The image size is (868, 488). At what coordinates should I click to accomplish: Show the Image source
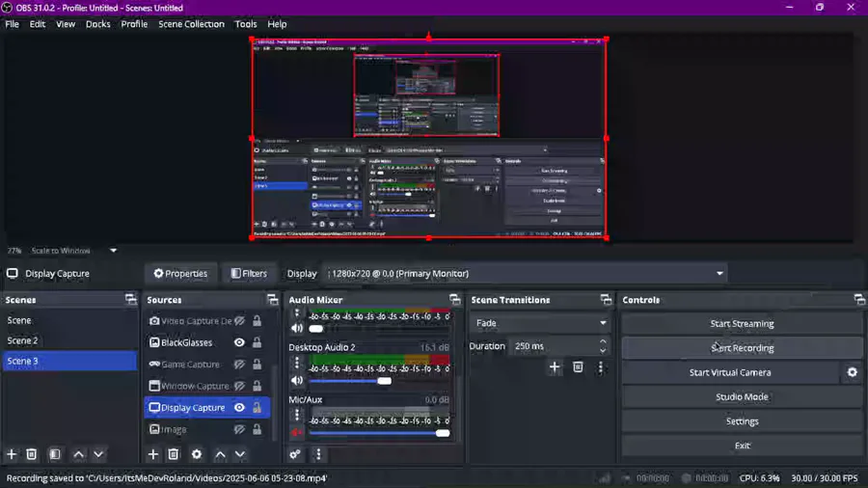(239, 429)
